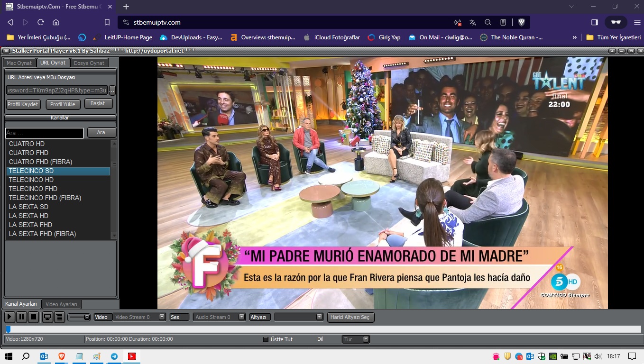Image resolution: width=644 pixels, height=364 pixels.
Task: Open the Windows Start menu
Action: click(x=9, y=356)
